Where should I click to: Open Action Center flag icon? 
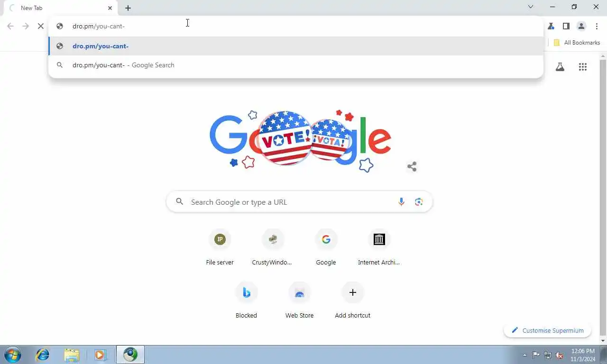click(536, 355)
